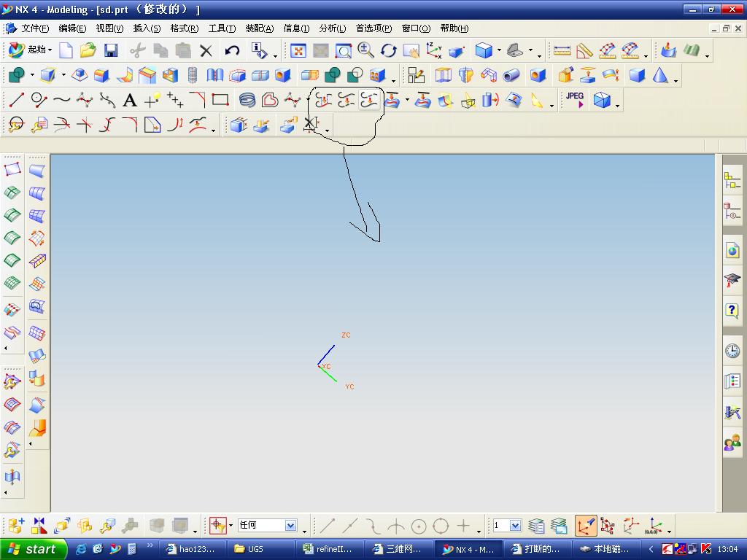
Task: Open the 首选项(P) menu
Action: [x=374, y=28]
